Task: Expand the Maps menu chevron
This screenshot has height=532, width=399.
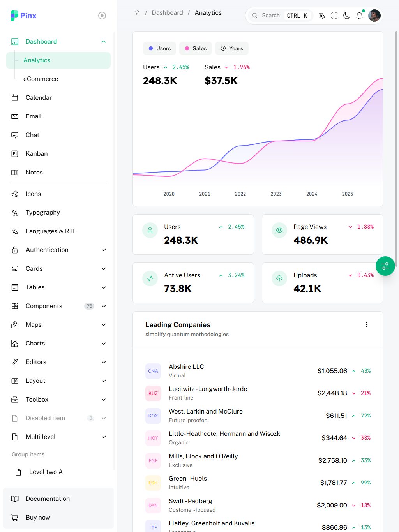Action: (104, 325)
